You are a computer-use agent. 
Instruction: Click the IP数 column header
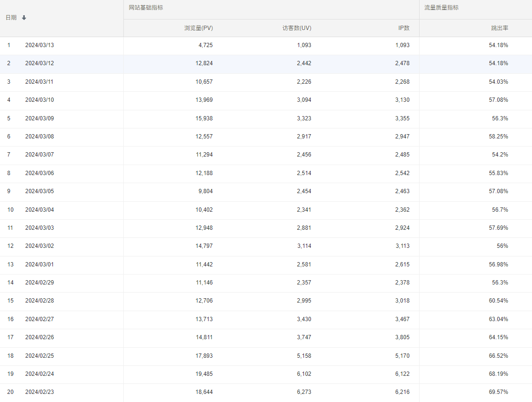pos(403,28)
